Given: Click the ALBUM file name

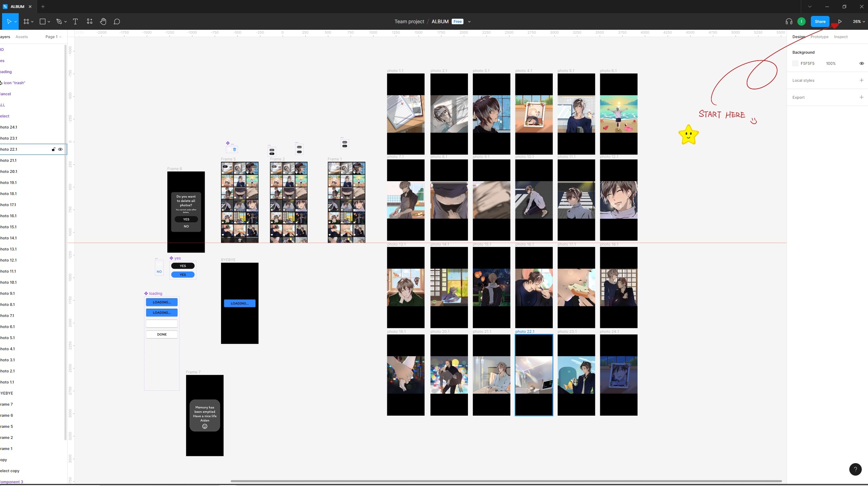Looking at the screenshot, I should pyautogui.click(x=440, y=21).
